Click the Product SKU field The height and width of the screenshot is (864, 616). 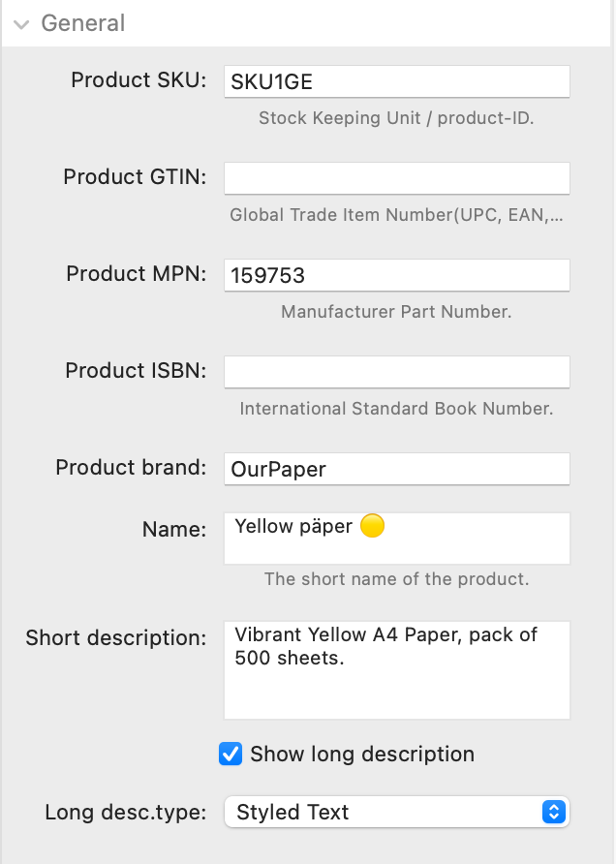pos(397,81)
